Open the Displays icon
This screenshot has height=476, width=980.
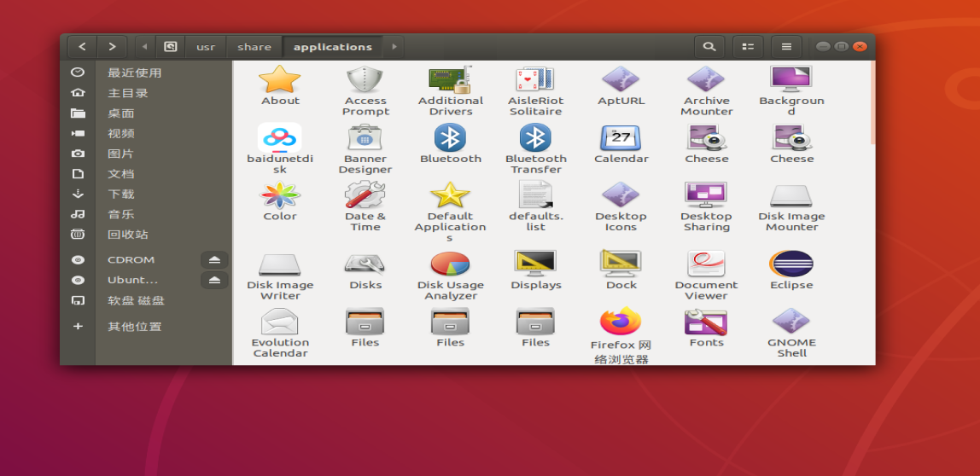pyautogui.click(x=535, y=264)
